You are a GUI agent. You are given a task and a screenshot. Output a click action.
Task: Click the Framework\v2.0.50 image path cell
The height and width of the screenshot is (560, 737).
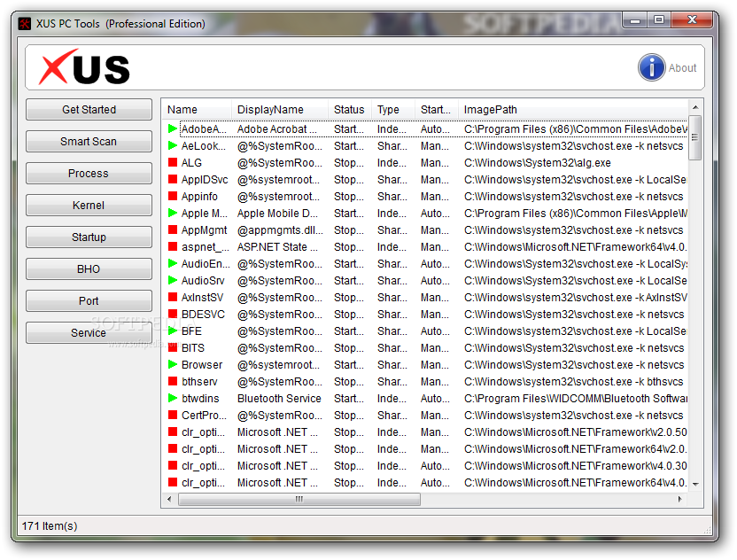pyautogui.click(x=575, y=432)
